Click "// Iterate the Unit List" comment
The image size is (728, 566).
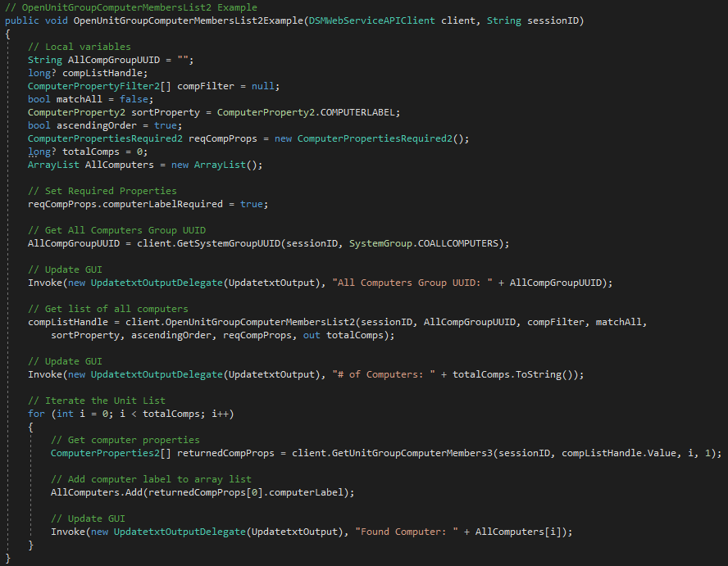click(x=97, y=401)
